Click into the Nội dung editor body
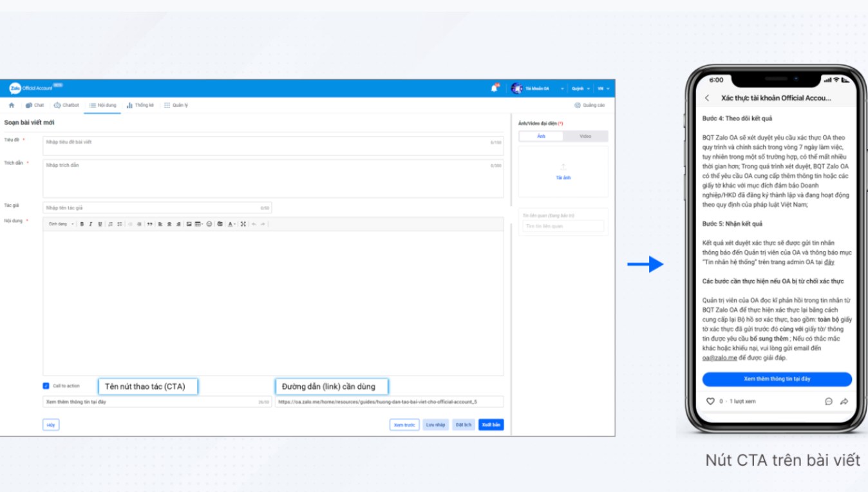868x492 pixels. [x=273, y=303]
